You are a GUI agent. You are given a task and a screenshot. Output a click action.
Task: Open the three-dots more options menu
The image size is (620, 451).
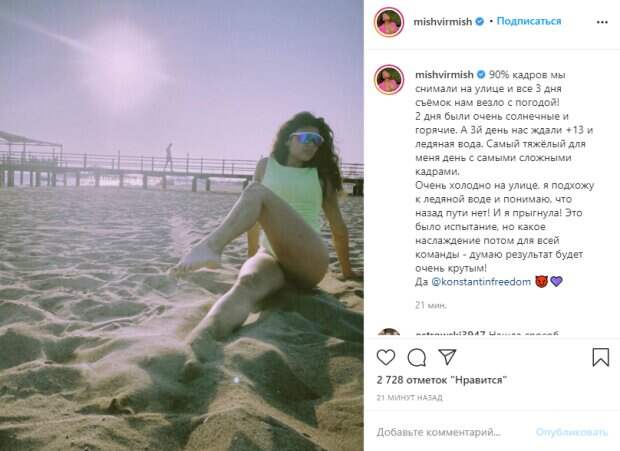click(602, 22)
